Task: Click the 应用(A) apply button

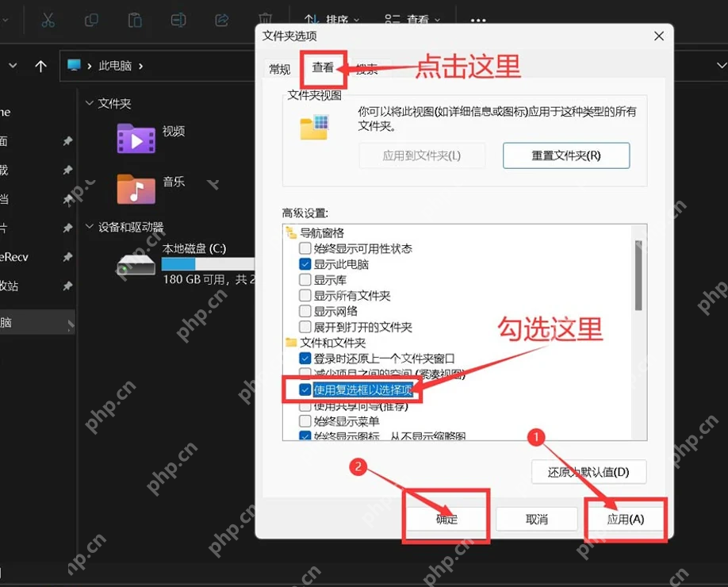Action: [x=626, y=519]
